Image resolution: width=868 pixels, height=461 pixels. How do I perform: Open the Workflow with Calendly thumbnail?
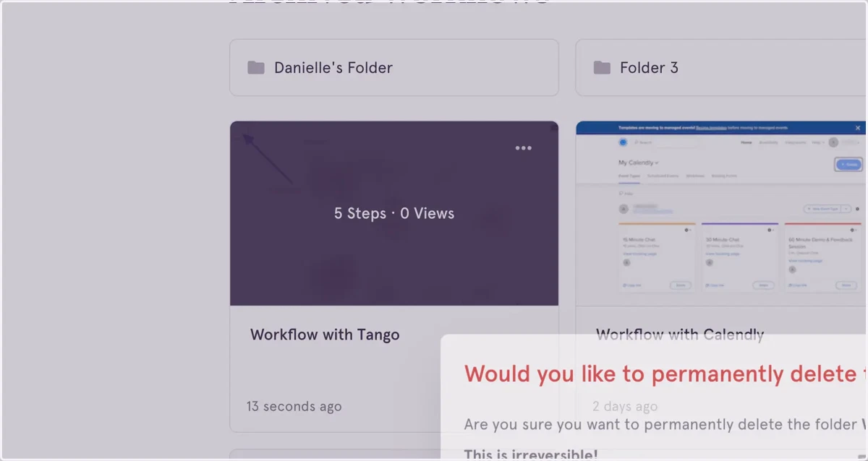tap(721, 213)
